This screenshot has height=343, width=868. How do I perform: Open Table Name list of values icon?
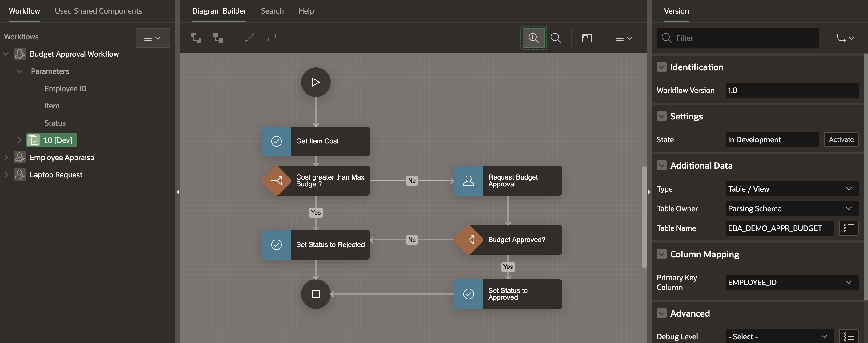[x=849, y=228]
